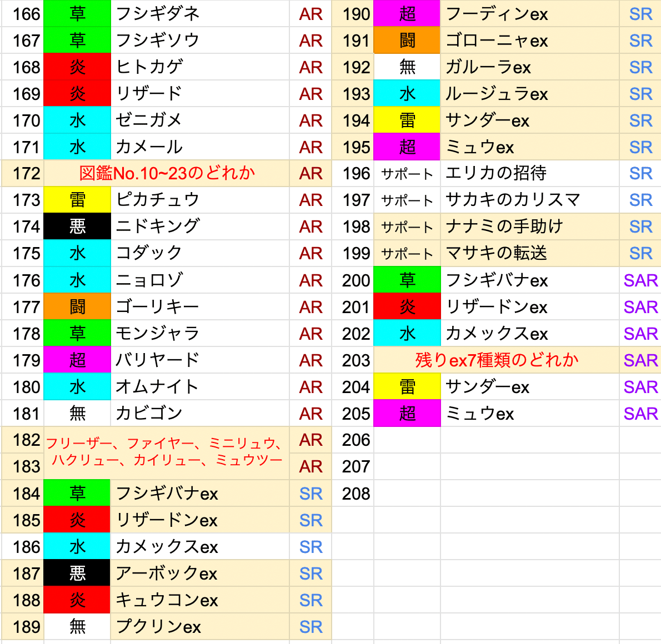Click the magenta 超 type cell in row 179
This screenshot has width=661, height=644.
(x=78, y=360)
